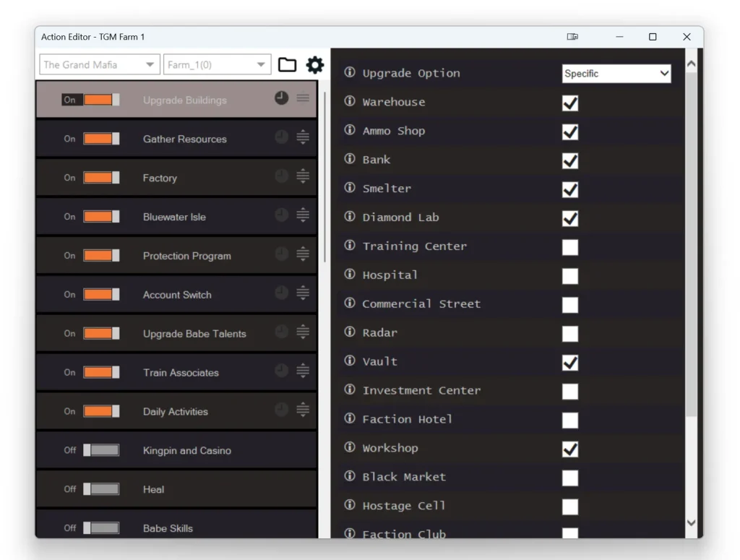740x560 pixels.
Task: Turn off the Upgrade Buildings toggle
Action: click(101, 100)
